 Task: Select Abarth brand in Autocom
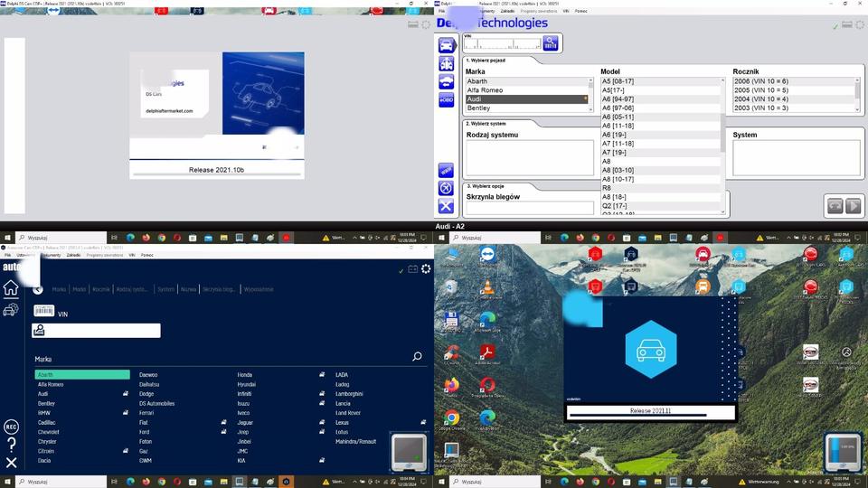(82, 374)
